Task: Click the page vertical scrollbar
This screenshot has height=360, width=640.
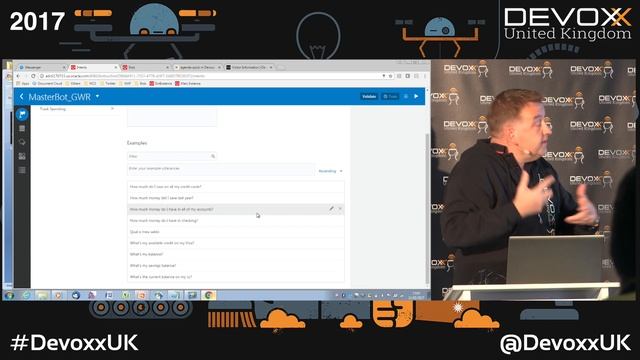Action: pyautogui.click(x=427, y=208)
